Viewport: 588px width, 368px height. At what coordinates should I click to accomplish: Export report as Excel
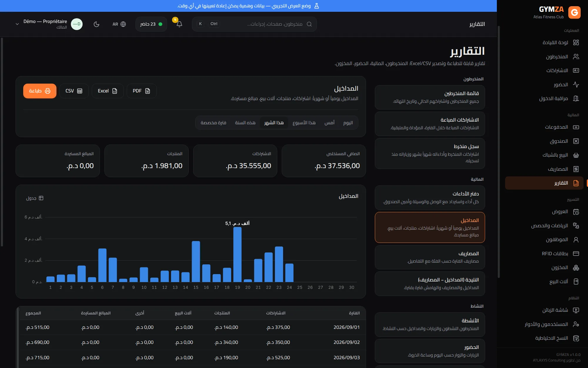point(107,91)
